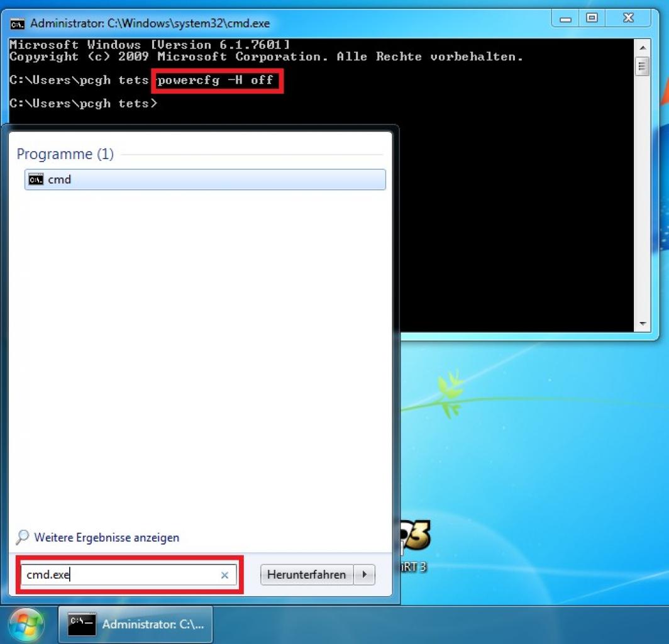Close the Administrator cmd.exe window
The width and height of the screenshot is (669, 644).
click(x=629, y=18)
